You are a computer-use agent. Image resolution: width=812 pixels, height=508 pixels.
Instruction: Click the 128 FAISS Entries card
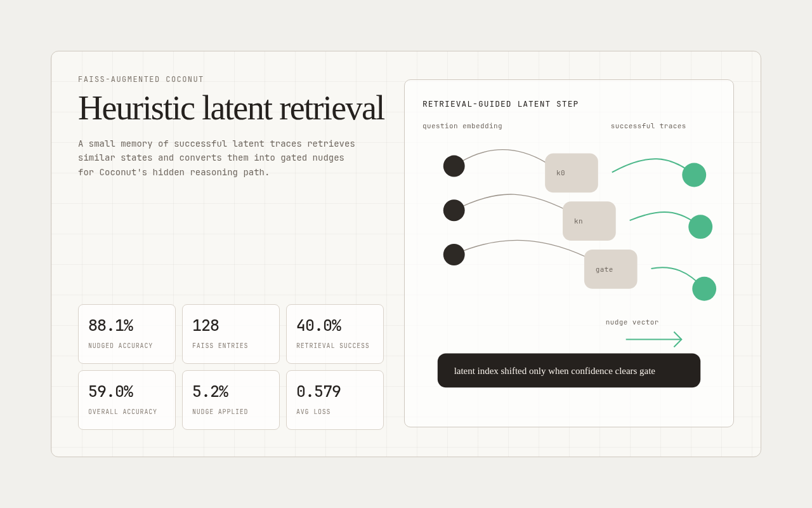click(231, 334)
